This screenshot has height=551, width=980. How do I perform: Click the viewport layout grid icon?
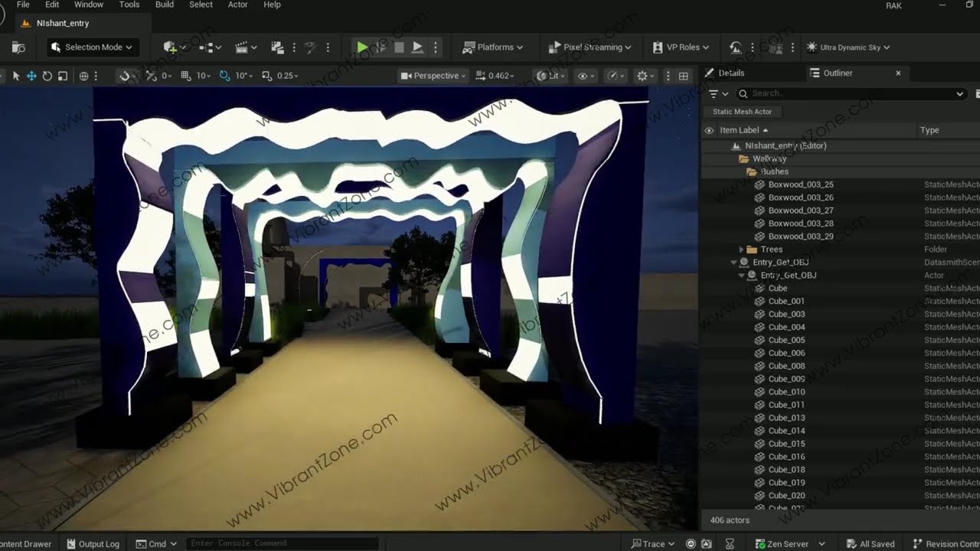[x=684, y=76]
